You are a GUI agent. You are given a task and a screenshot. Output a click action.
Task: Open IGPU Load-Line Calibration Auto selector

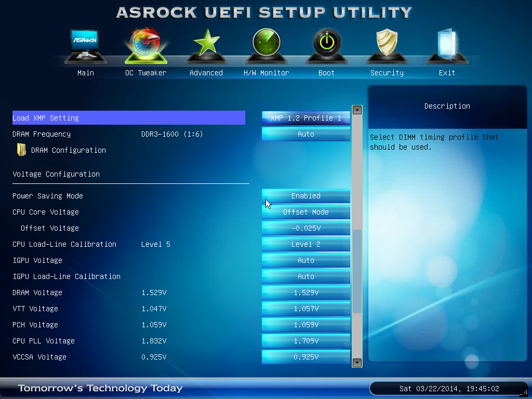coord(305,276)
